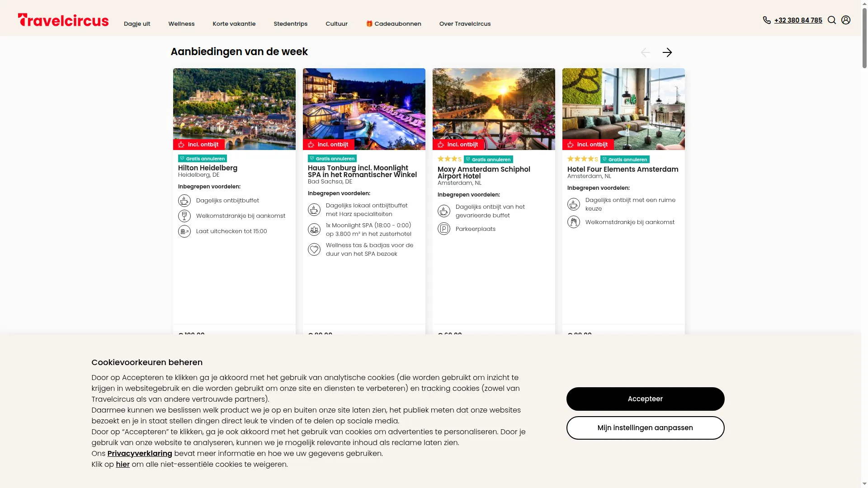Click Four Elements welcome drink glasses icon
The image size is (868, 488).
pyautogui.click(x=574, y=222)
